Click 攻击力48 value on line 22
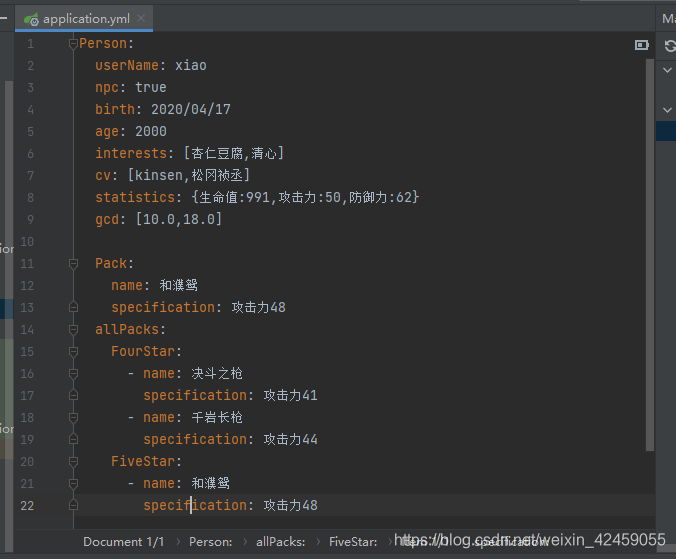Image resolution: width=676 pixels, height=559 pixels. 291,505
